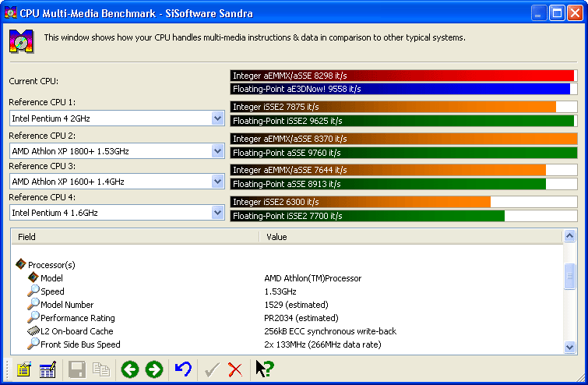
Task: Click the blue Floating-Point aE3DNow! 9558 bar
Action: pyautogui.click(x=403, y=89)
